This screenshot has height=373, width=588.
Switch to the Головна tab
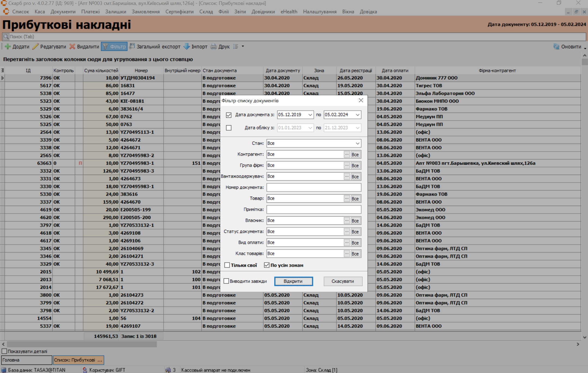coord(26,360)
